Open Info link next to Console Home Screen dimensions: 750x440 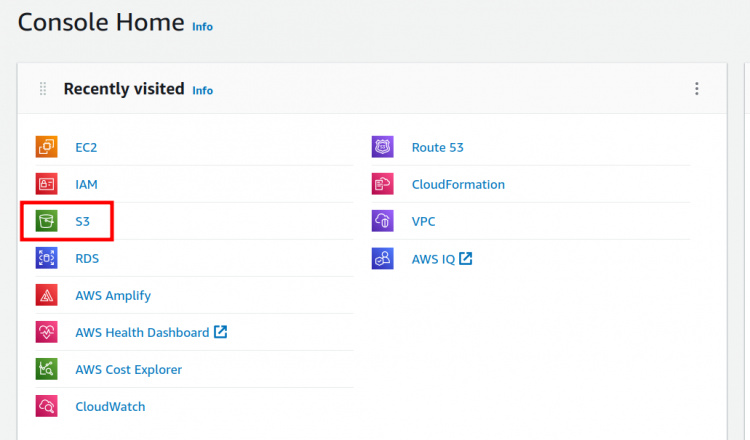(x=202, y=27)
